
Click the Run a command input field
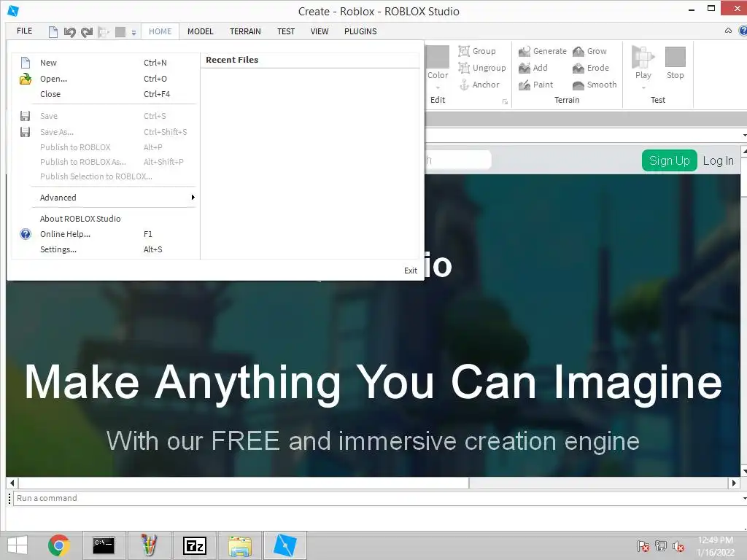[376, 498]
